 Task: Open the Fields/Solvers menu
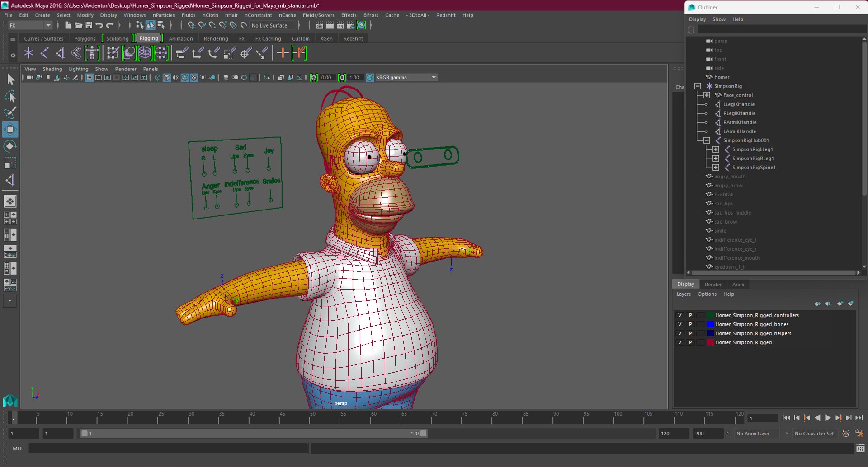318,15
